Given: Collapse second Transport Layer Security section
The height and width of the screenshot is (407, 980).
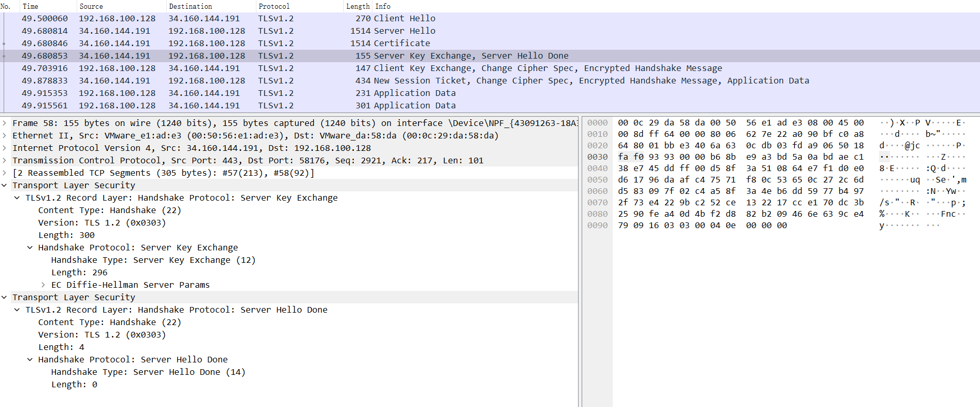Looking at the screenshot, I should 4,298.
